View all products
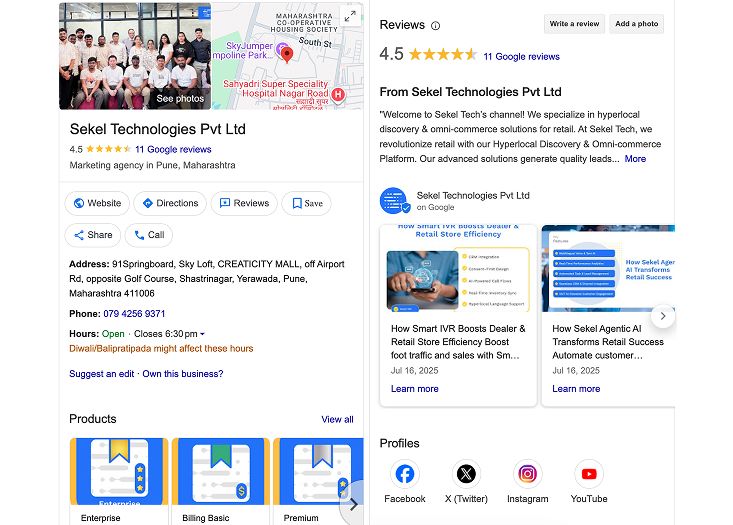This screenshot has width=733, height=525. [337, 419]
